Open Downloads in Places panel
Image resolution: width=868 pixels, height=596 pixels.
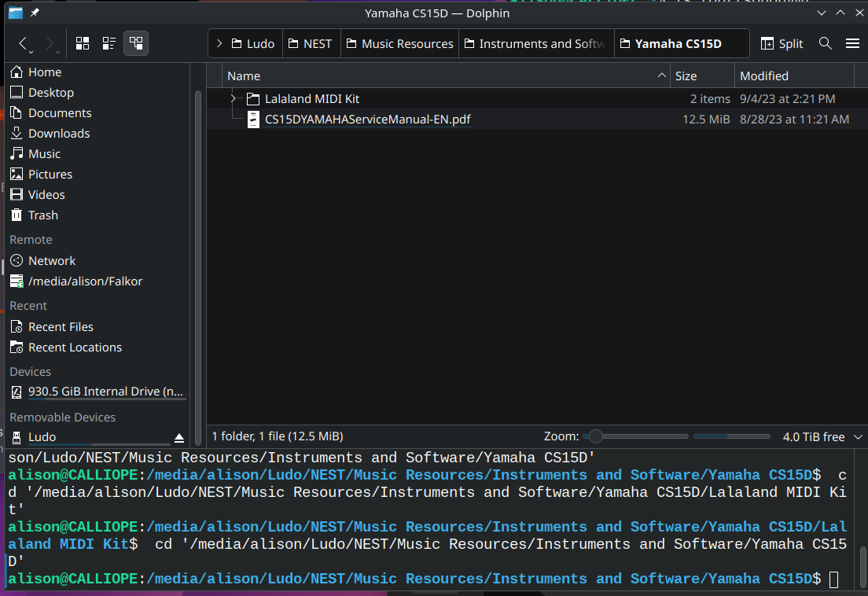[59, 134]
